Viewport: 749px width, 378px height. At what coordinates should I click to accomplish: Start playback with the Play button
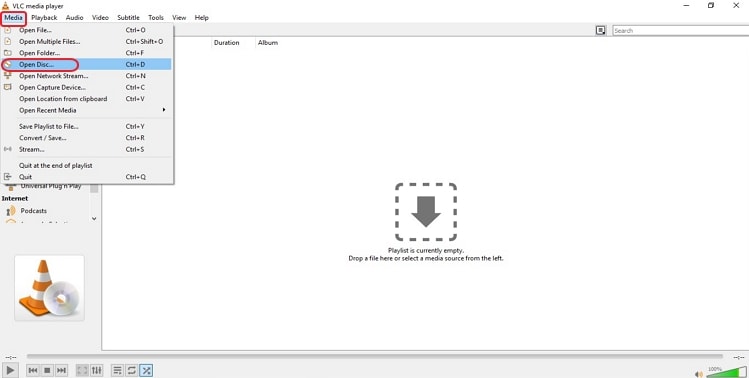(x=10, y=370)
